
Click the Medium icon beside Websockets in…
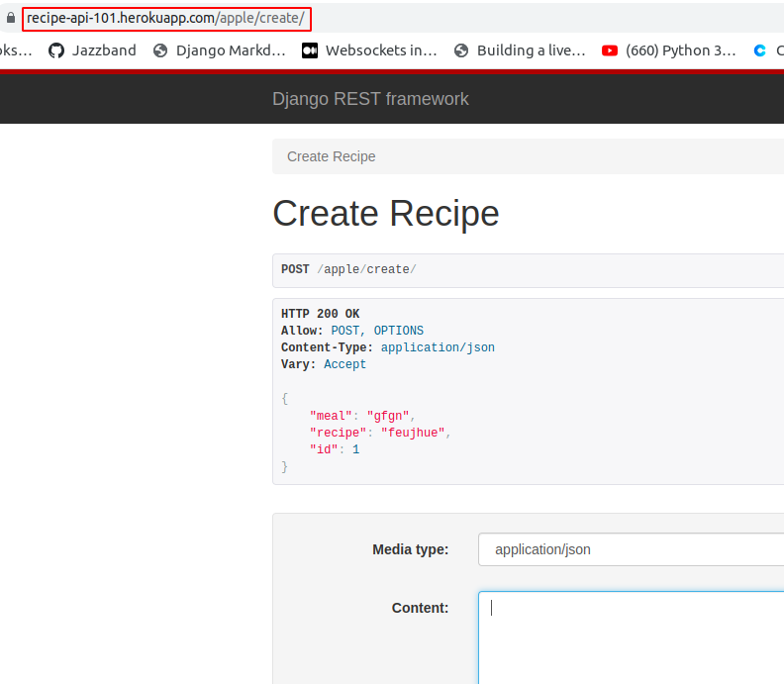click(310, 50)
